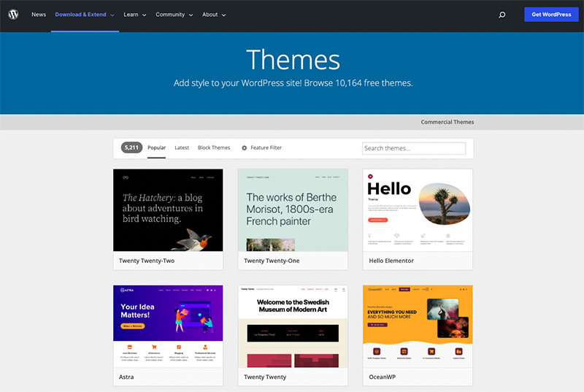Expand the Community menu chevron
The width and height of the screenshot is (584, 392).
(191, 15)
